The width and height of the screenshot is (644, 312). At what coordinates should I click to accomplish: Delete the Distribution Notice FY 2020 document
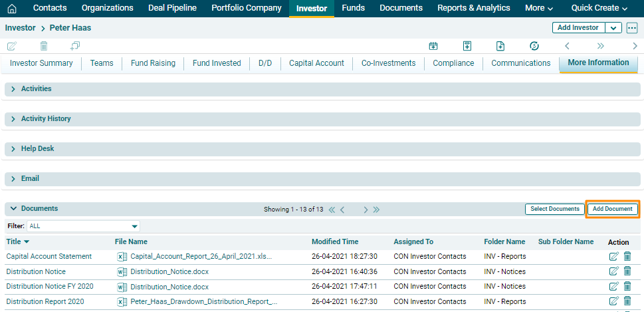[627, 287]
